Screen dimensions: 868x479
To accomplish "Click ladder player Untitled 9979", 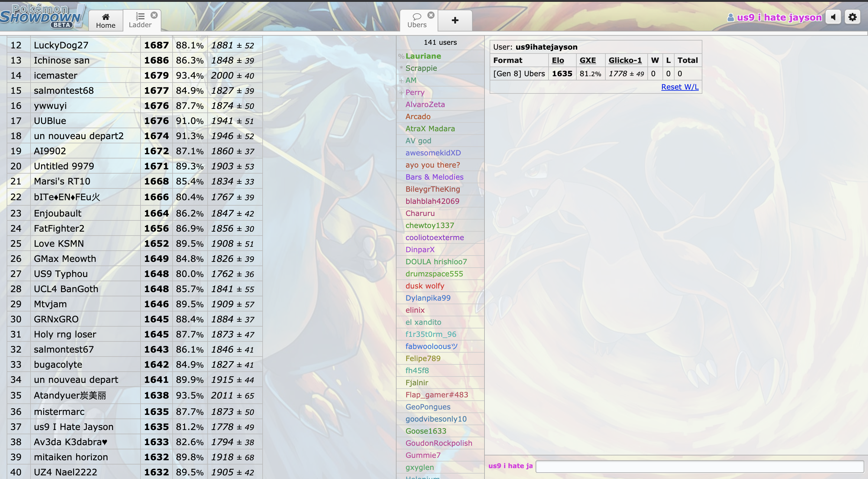I will click(64, 166).
